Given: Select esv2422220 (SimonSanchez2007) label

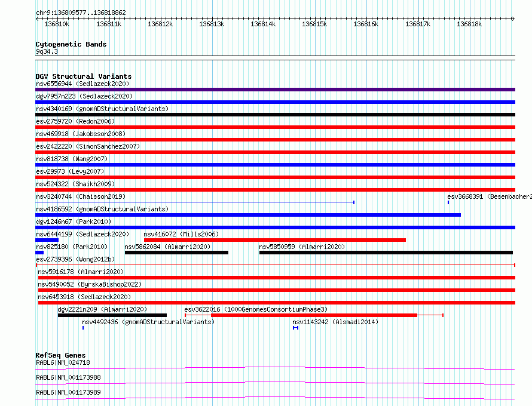Looking at the screenshot, I should (x=88, y=146).
